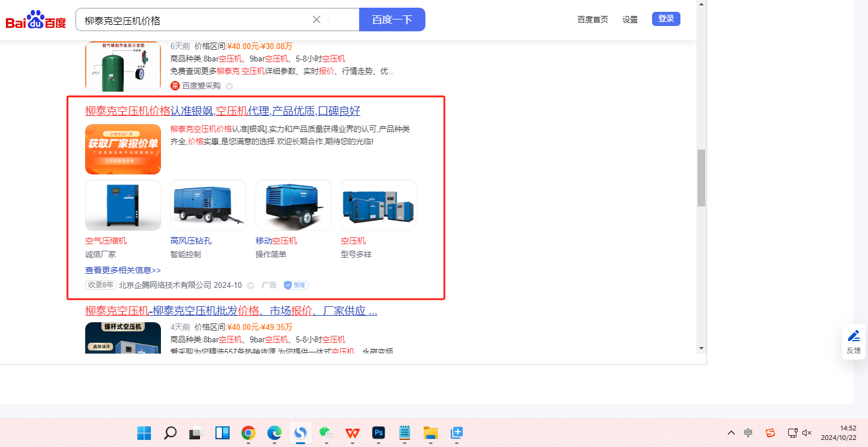868x447 pixels.
Task: Open the Notepad taskbar icon
Action: pos(405,433)
